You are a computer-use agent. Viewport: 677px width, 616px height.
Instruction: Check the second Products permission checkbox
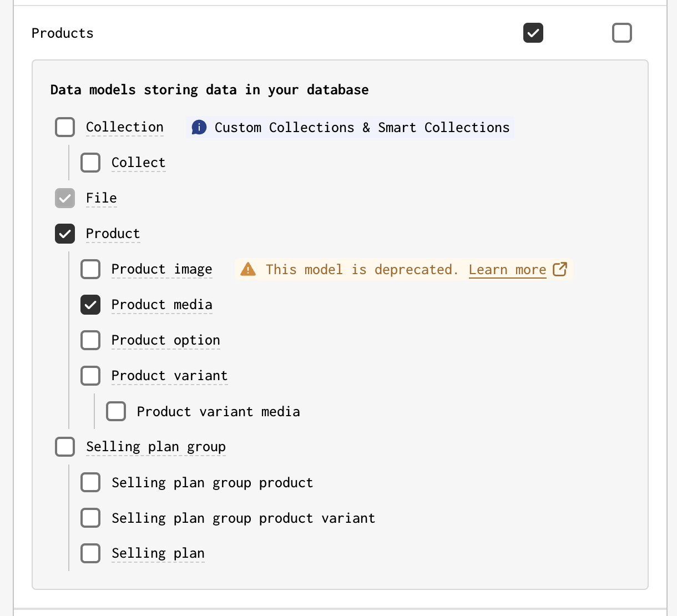pyautogui.click(x=622, y=33)
